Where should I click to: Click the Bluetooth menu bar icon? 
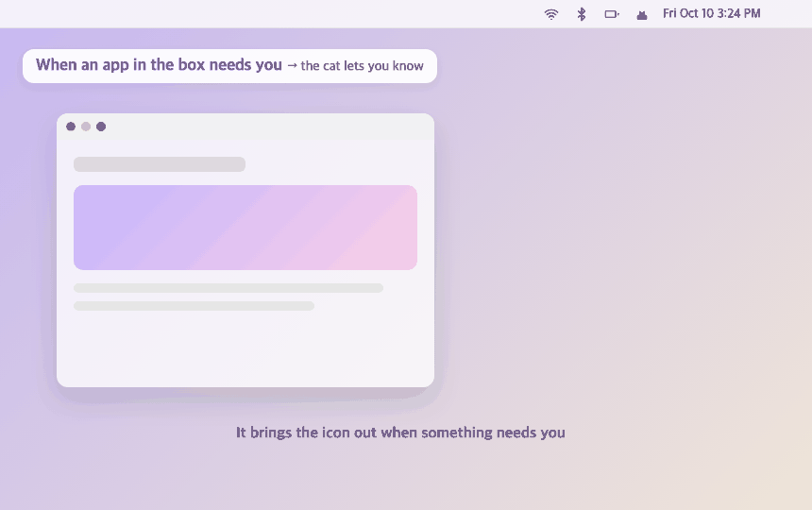[x=582, y=14]
